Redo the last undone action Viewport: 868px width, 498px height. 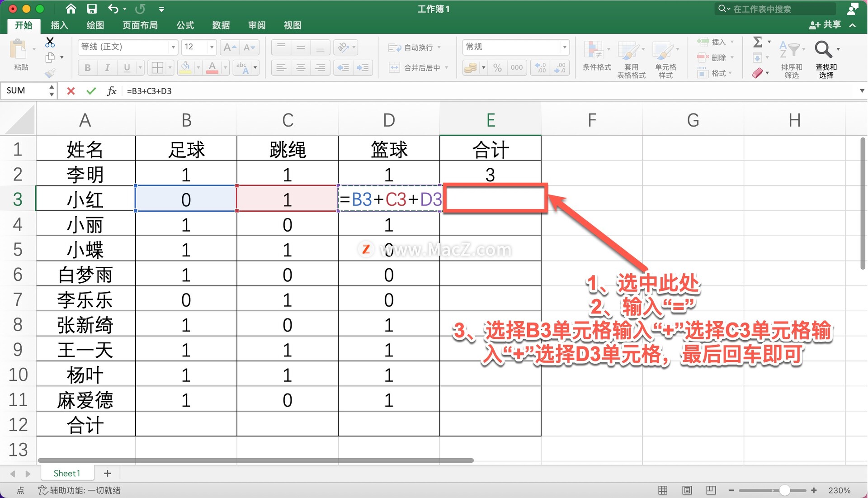click(140, 9)
